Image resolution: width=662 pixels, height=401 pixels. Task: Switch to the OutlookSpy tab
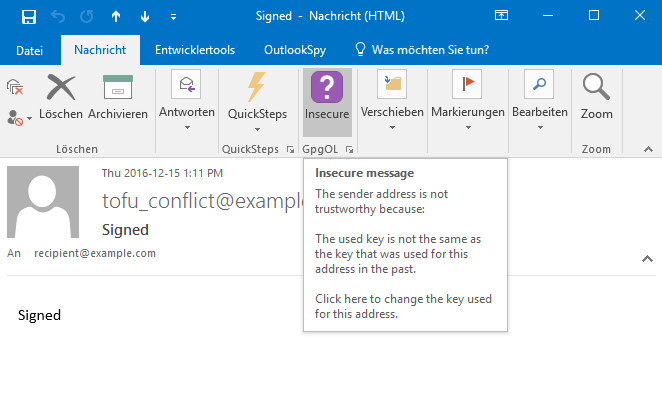tap(292, 49)
